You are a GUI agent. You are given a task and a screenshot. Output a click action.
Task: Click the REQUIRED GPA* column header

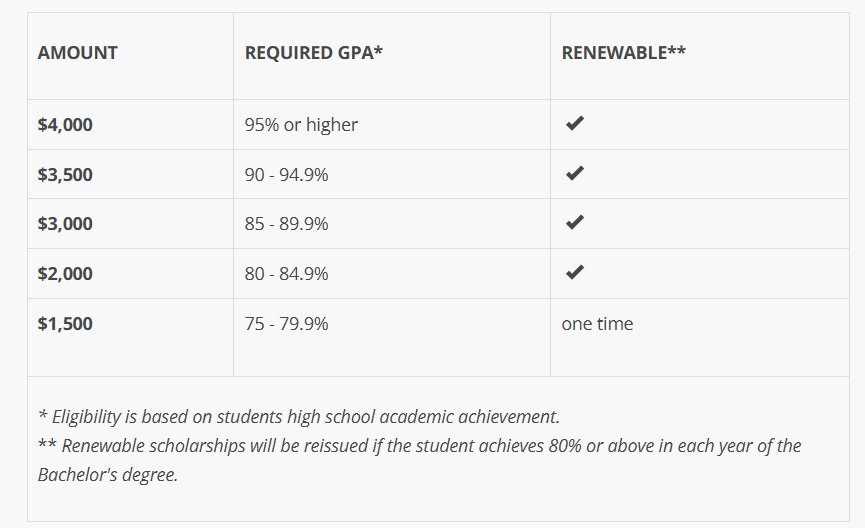tap(314, 53)
